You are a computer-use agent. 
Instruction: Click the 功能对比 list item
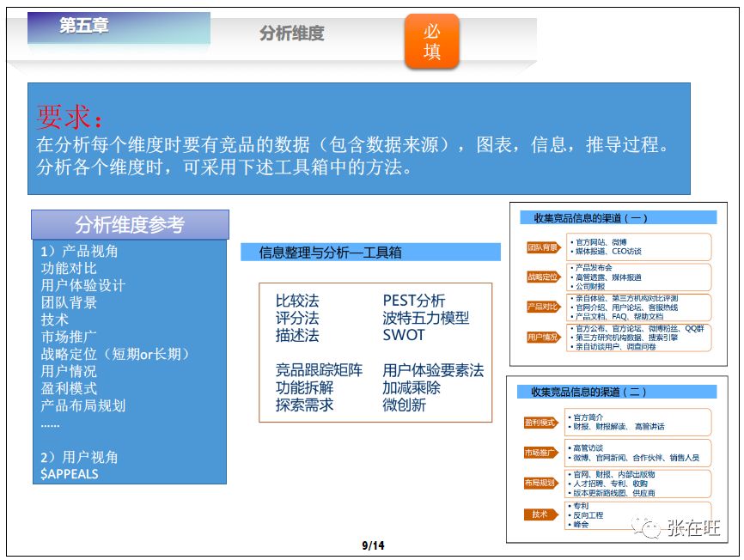[69, 268]
